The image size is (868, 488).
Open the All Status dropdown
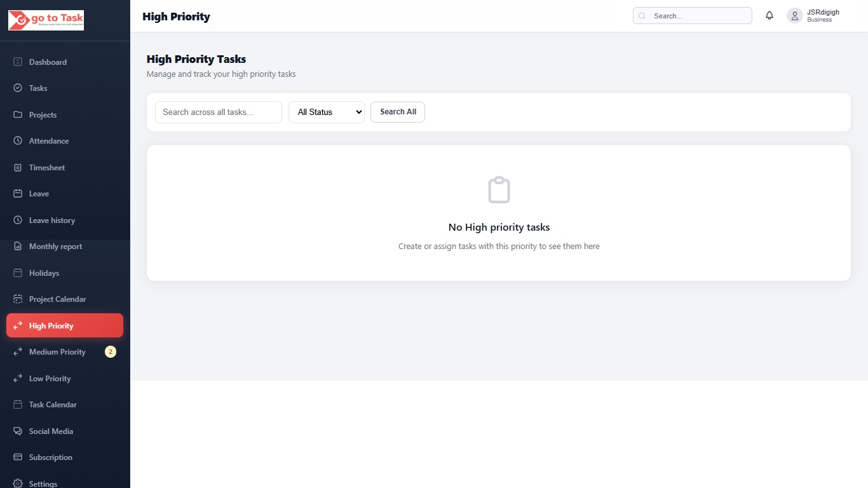click(327, 112)
